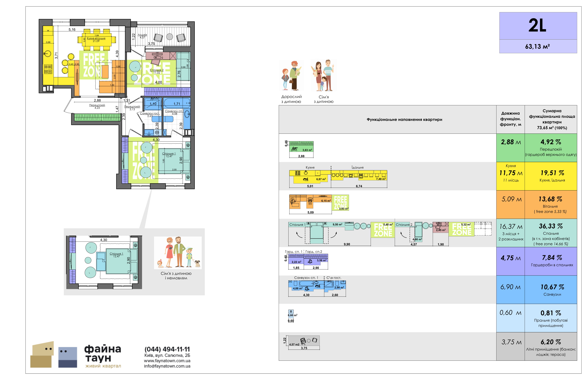Viewport: 588px width, 380px height.
Task: Select the 2L apartment type header box
Action: (x=538, y=26)
